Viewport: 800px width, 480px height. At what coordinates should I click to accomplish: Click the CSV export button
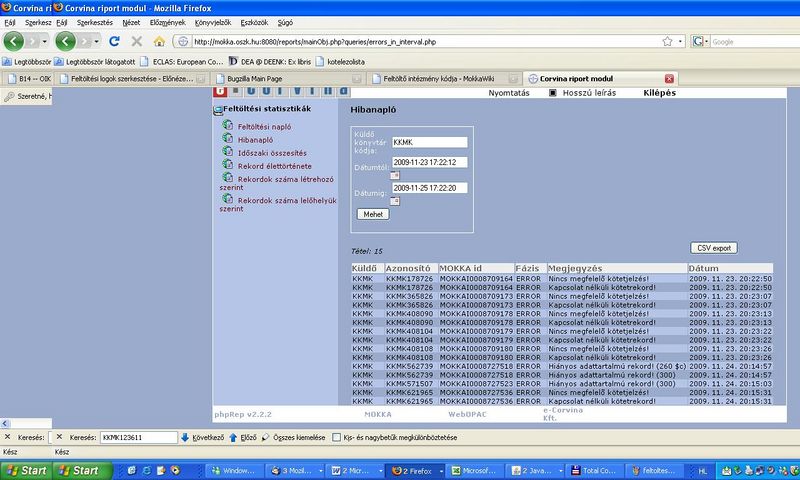tap(715, 247)
